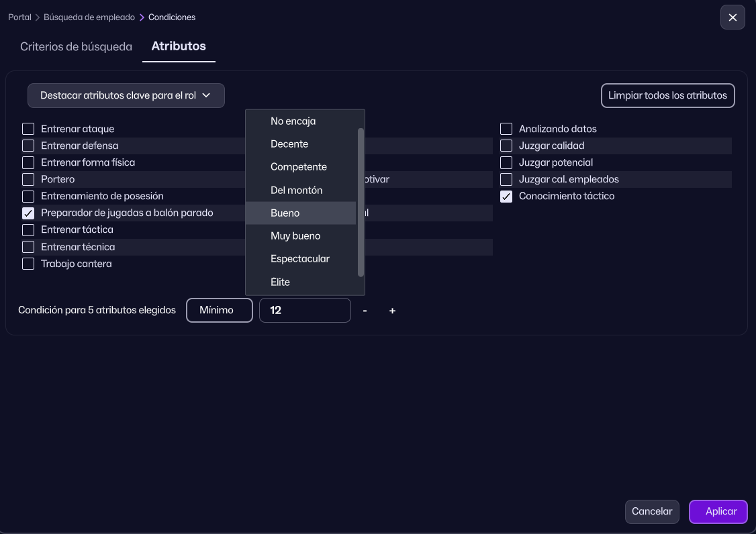This screenshot has height=534, width=756.
Task: Open the Mínimo condition dropdown
Action: (219, 311)
